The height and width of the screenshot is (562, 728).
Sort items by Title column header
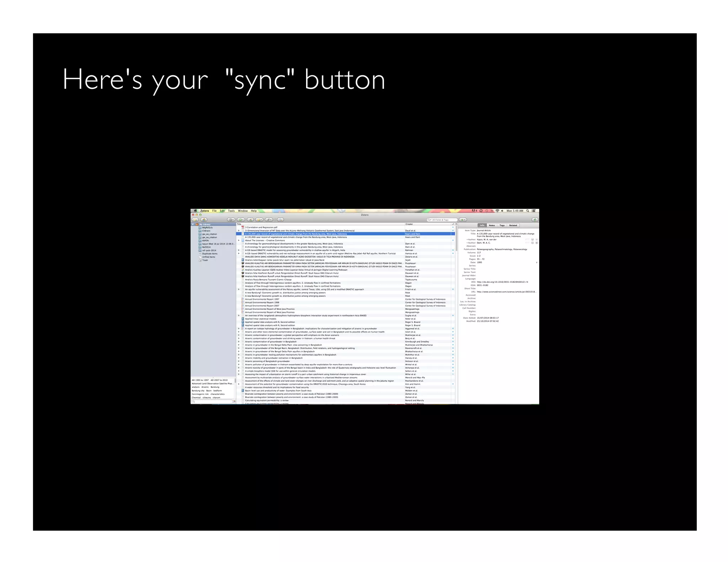320,224
